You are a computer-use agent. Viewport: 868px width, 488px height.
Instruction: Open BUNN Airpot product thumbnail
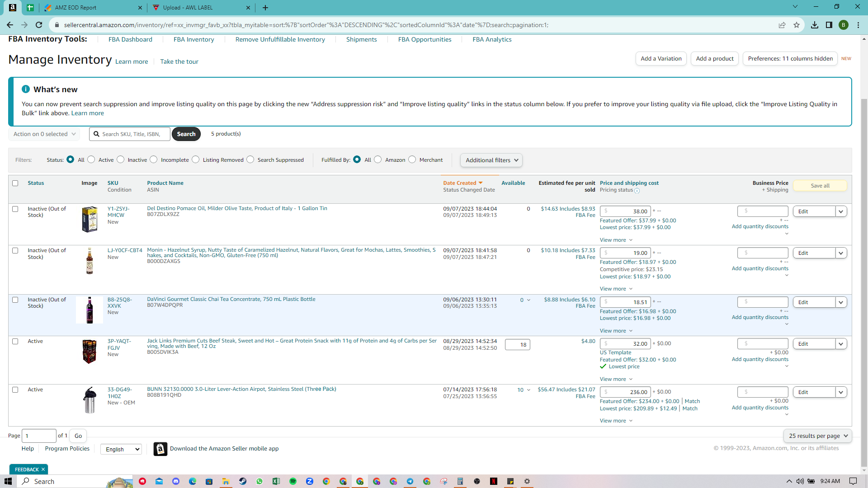point(90,400)
